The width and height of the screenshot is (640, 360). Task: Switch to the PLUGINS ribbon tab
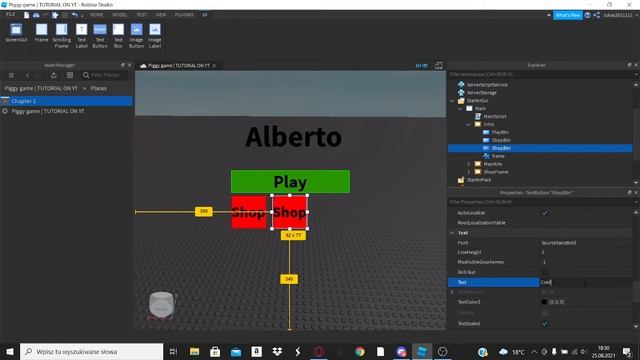pyautogui.click(x=184, y=15)
